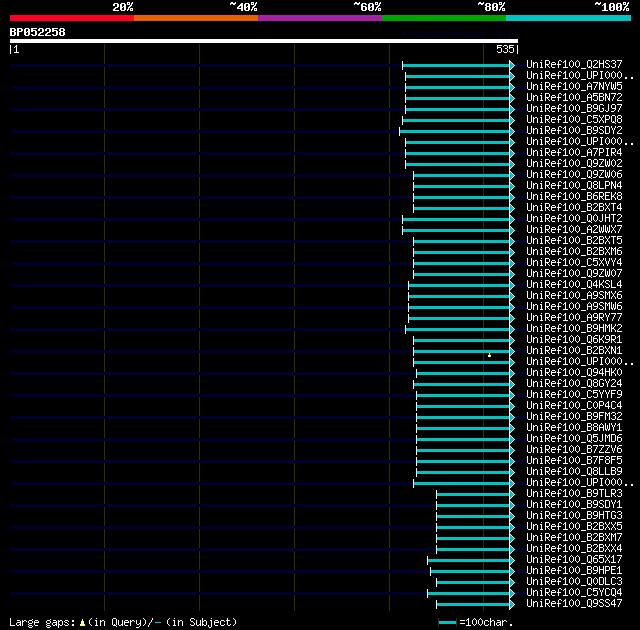Select the UniRef100_A9SMW6 label
Viewport: 640px width, 630px height.
[x=574, y=307]
